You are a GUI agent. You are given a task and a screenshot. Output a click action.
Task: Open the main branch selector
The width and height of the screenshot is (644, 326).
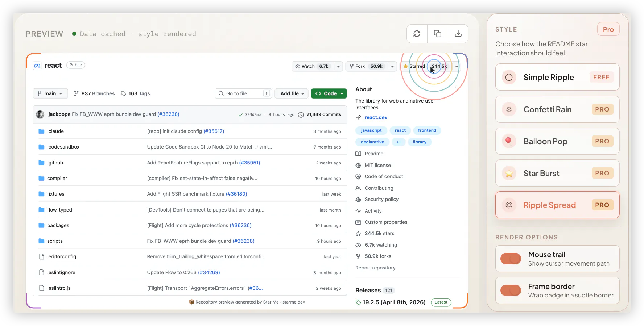pos(50,93)
